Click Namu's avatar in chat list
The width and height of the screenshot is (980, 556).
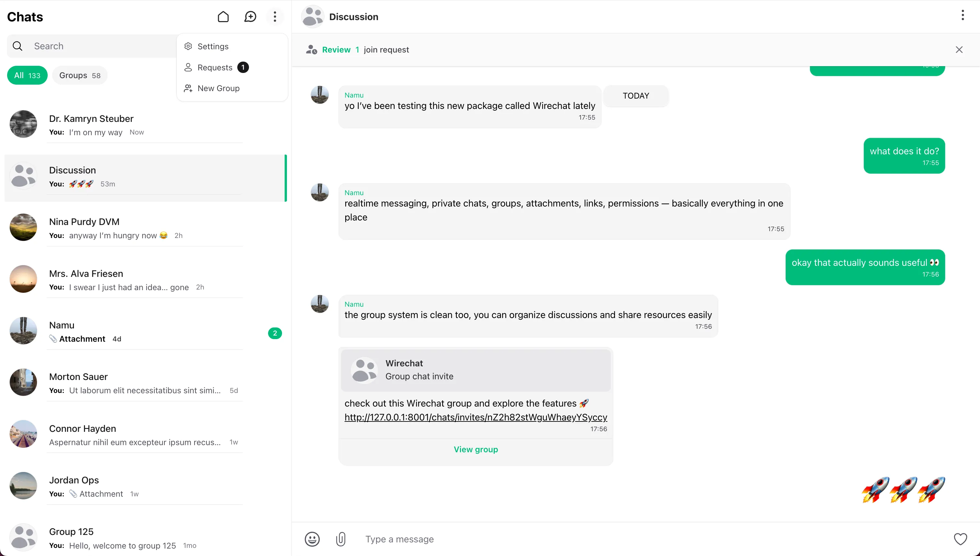23,331
